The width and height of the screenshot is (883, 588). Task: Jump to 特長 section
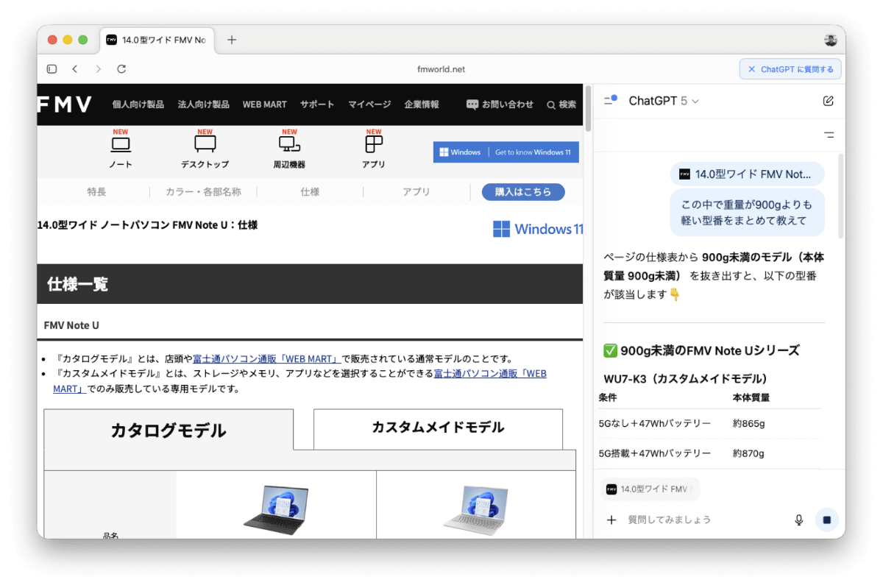(96, 192)
